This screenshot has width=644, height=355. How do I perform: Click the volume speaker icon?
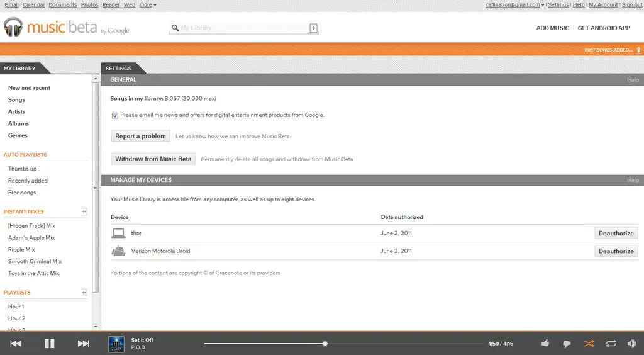click(x=631, y=344)
